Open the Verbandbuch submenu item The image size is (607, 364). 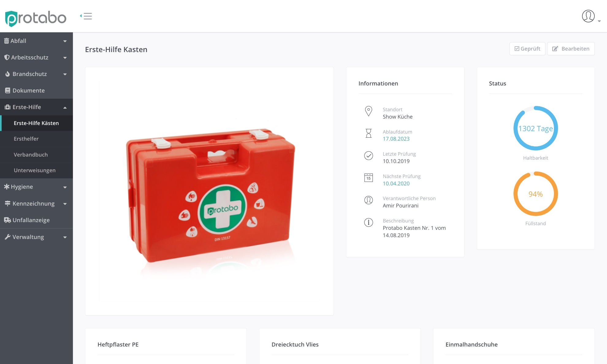pyautogui.click(x=31, y=155)
